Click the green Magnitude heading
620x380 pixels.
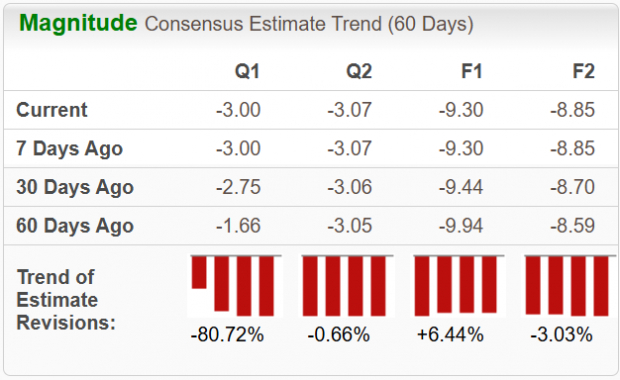pyautogui.click(x=78, y=23)
